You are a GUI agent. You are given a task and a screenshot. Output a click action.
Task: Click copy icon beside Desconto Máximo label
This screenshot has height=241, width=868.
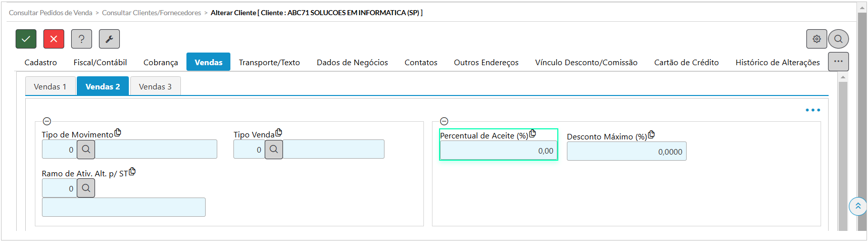click(651, 134)
